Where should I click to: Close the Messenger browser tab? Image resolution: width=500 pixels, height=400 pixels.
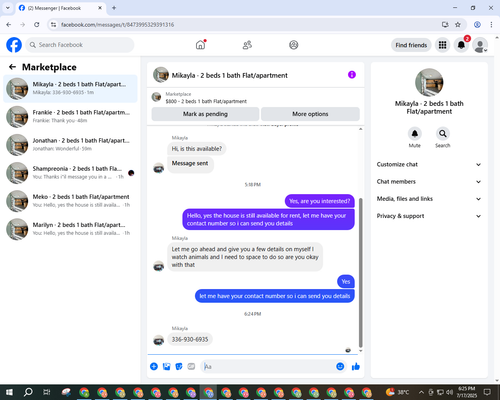pos(100,8)
